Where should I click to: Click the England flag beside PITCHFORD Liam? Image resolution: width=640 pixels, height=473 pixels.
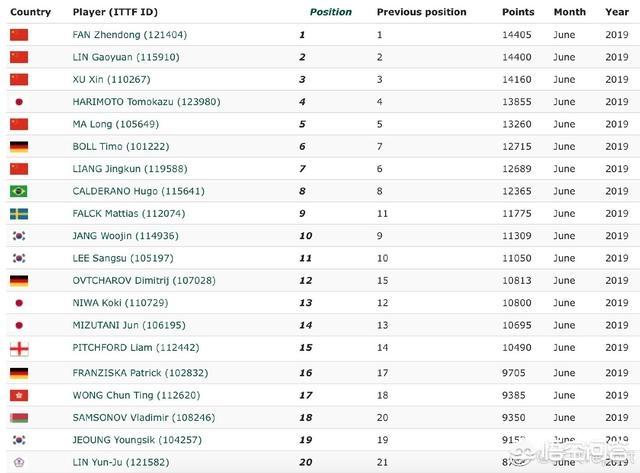coord(19,349)
